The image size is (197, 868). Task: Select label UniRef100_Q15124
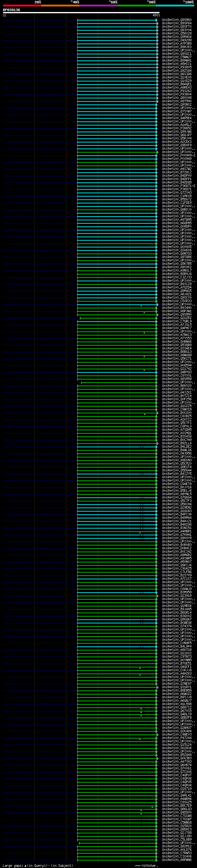[x=176, y=744]
